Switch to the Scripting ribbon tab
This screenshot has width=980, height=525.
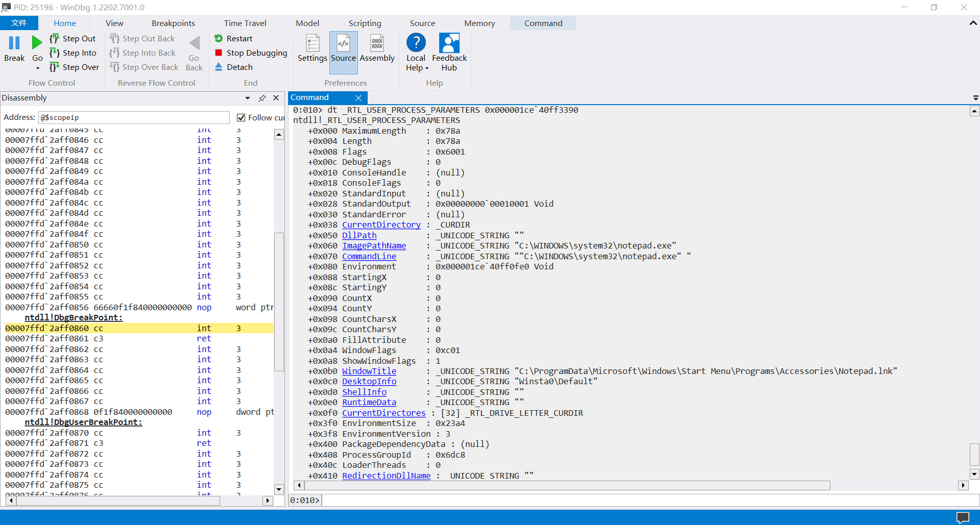[x=365, y=23]
